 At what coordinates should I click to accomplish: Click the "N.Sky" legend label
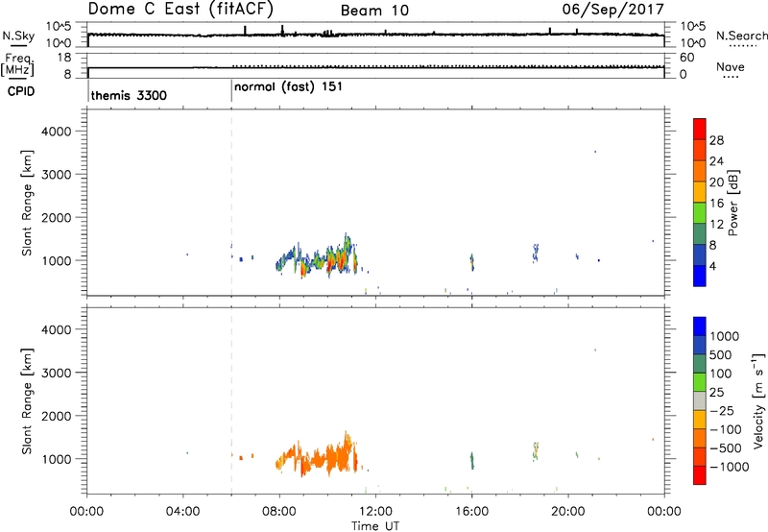tap(18, 36)
